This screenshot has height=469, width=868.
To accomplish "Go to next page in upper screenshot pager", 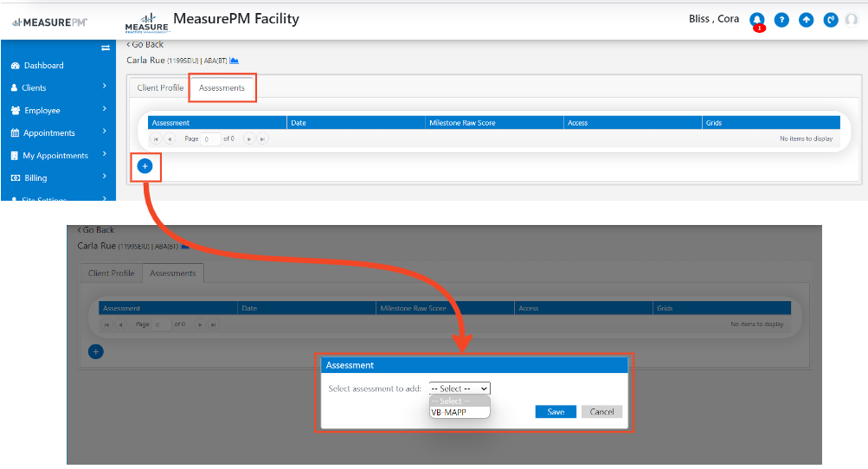I will [248, 139].
